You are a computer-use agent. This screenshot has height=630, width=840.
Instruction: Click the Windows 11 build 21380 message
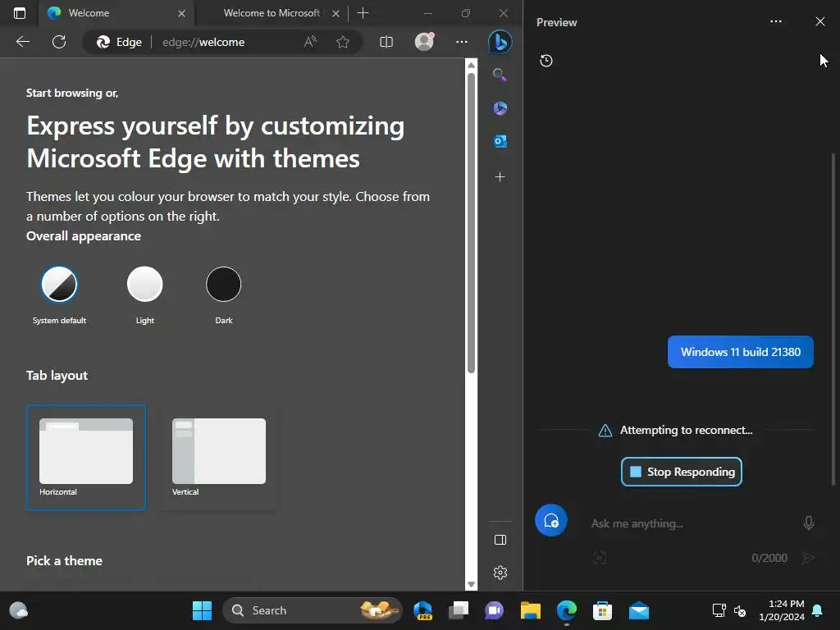[741, 352]
